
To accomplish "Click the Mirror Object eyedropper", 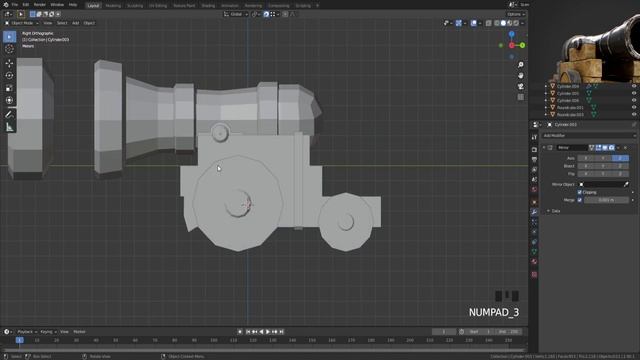I will click(x=626, y=184).
